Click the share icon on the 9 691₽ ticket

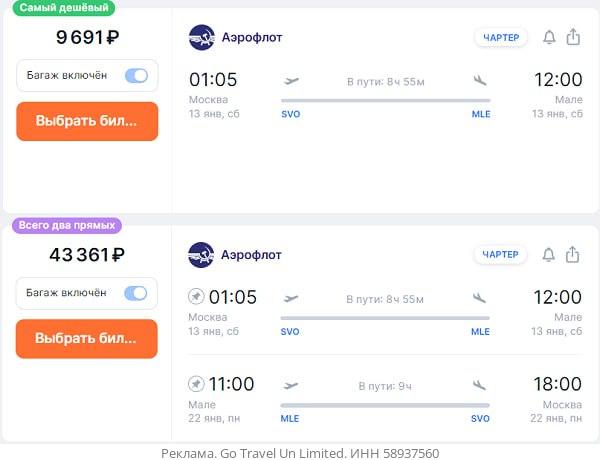tap(573, 38)
